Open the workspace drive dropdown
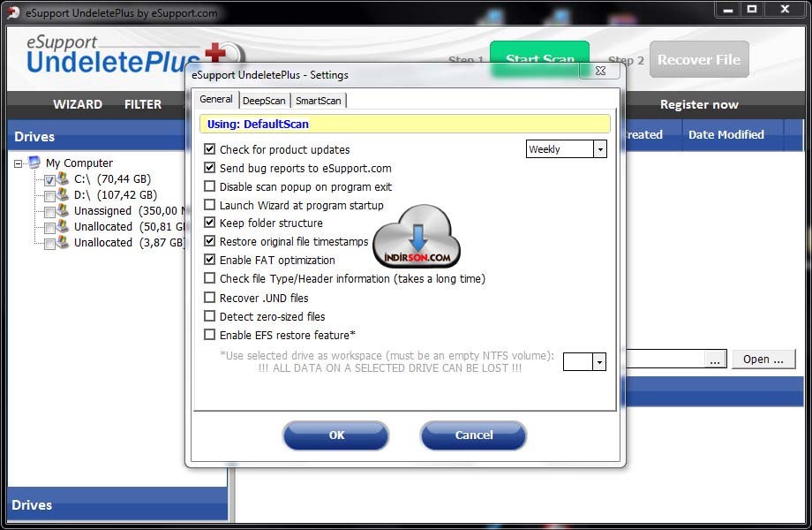This screenshot has height=530, width=812. [x=599, y=361]
